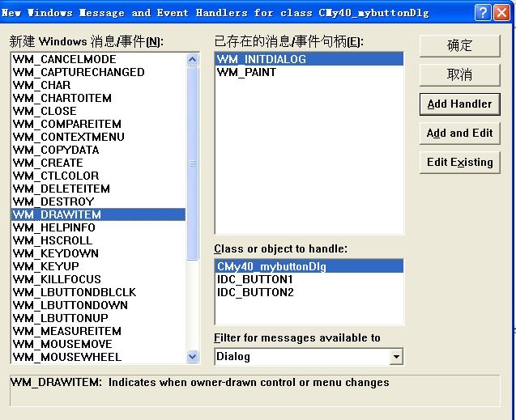Close the message handlers dialog
516x420 pixels.
click(x=502, y=13)
